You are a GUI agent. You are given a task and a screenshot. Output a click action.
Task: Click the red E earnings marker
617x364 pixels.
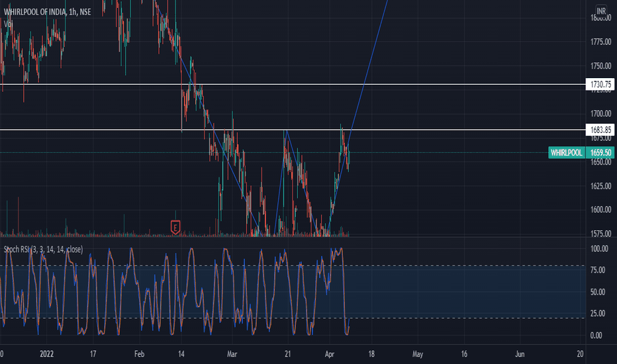[x=175, y=228]
